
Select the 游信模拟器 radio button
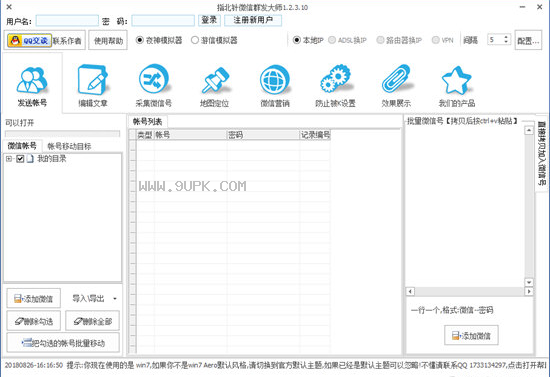pos(195,40)
